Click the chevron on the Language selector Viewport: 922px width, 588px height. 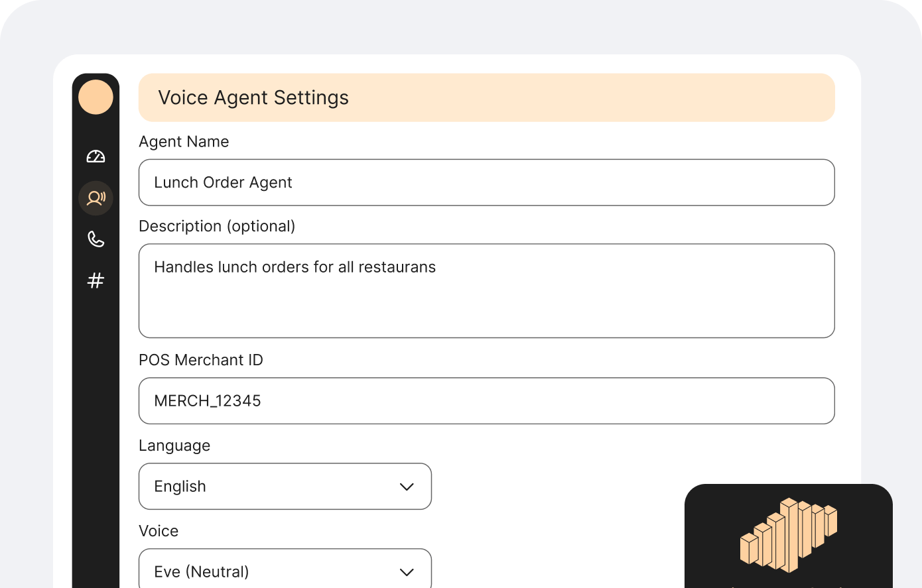[x=407, y=486]
